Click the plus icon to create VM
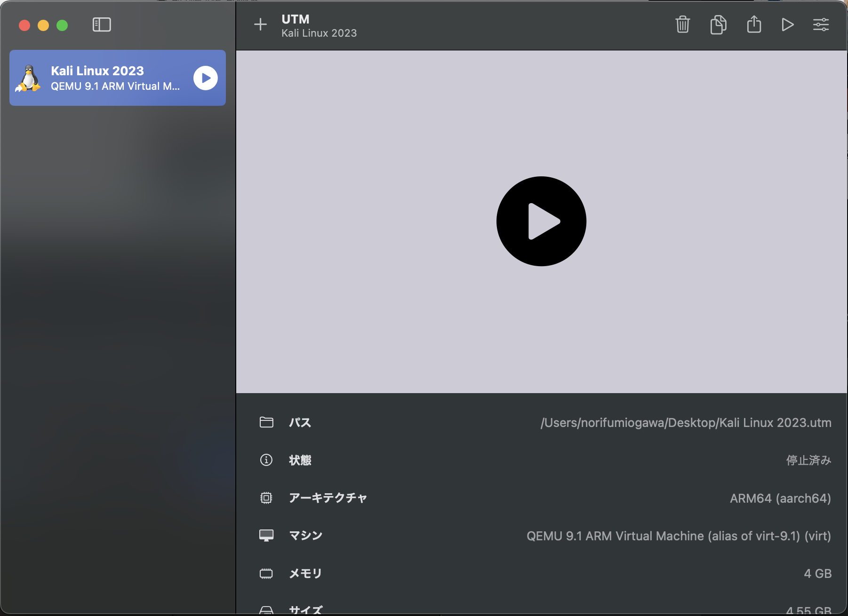The image size is (848, 616). [260, 24]
